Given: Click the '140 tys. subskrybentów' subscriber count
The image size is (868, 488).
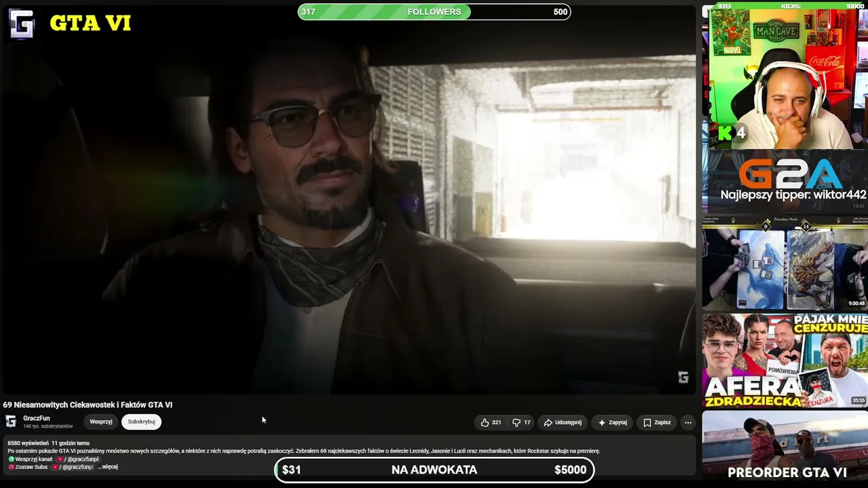Looking at the screenshot, I should tap(48, 426).
